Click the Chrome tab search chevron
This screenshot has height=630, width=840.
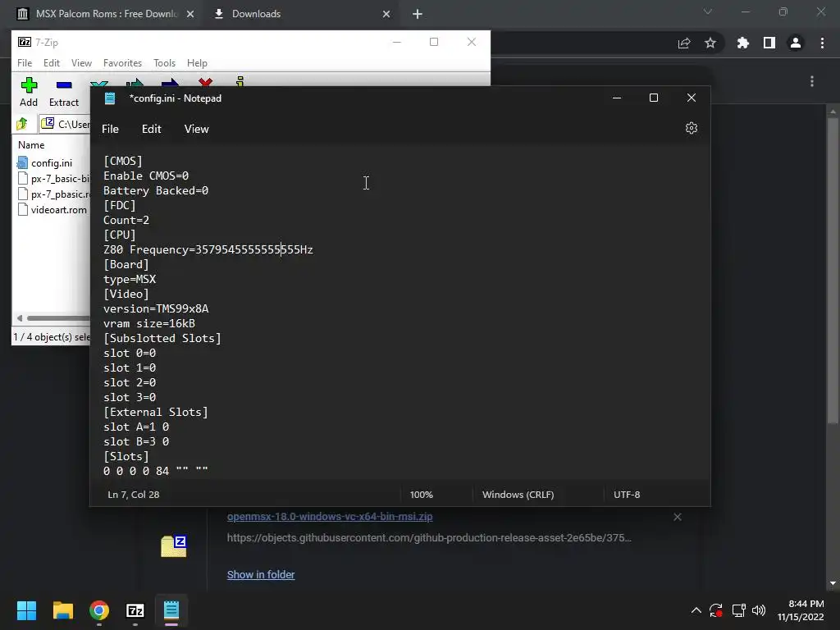[708, 11]
